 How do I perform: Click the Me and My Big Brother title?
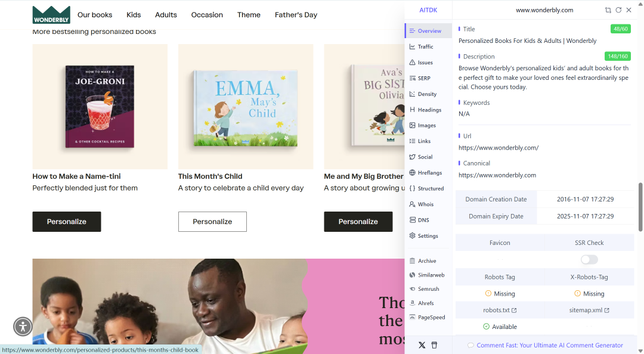(x=364, y=176)
